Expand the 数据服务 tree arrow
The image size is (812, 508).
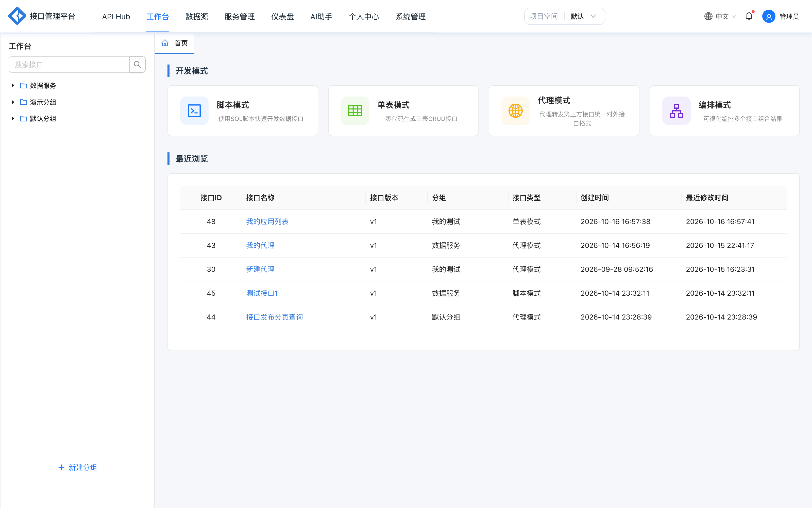click(13, 86)
